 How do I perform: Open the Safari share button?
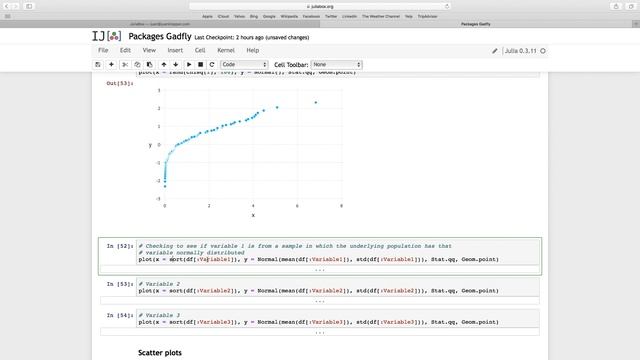point(616,7)
